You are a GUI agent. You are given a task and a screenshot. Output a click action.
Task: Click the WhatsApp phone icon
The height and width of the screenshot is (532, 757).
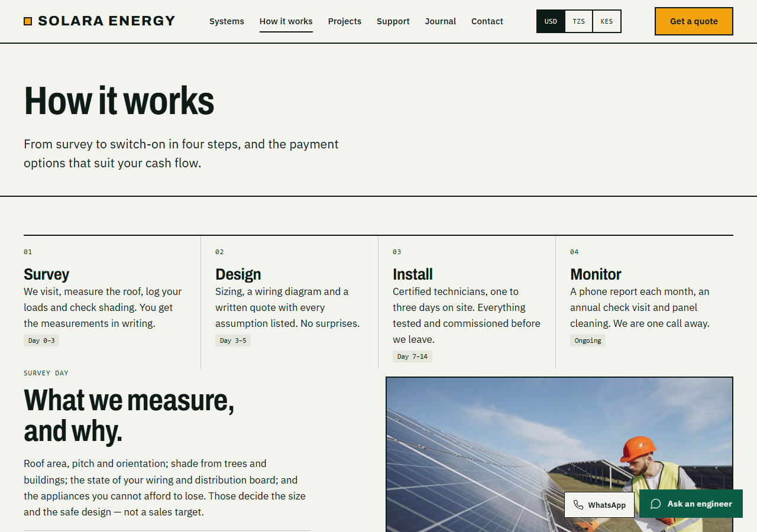[578, 505]
